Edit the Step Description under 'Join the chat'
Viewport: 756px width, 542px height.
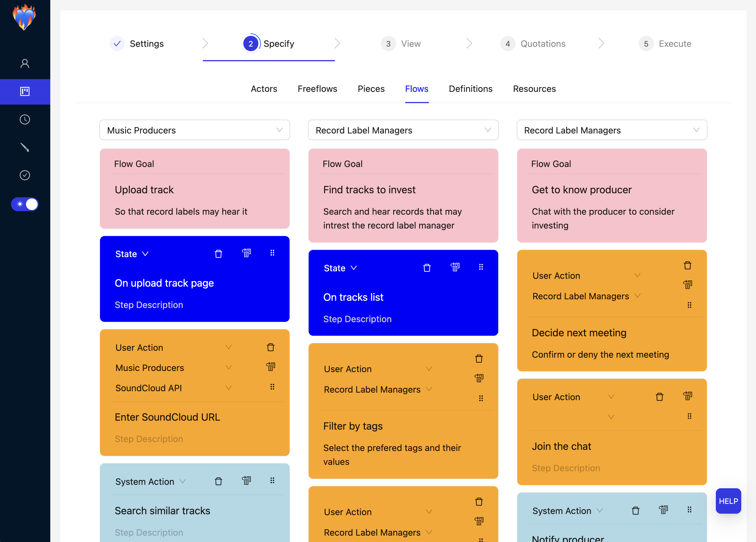[x=566, y=468]
